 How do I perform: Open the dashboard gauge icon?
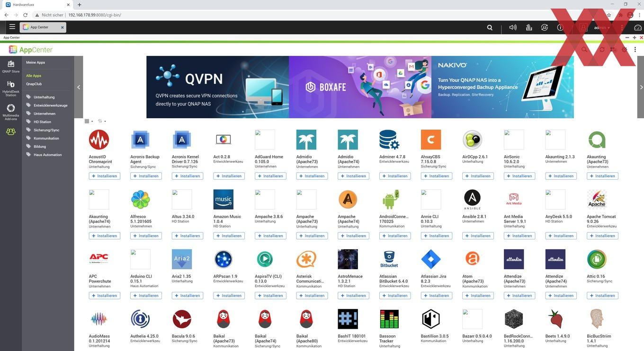(637, 27)
